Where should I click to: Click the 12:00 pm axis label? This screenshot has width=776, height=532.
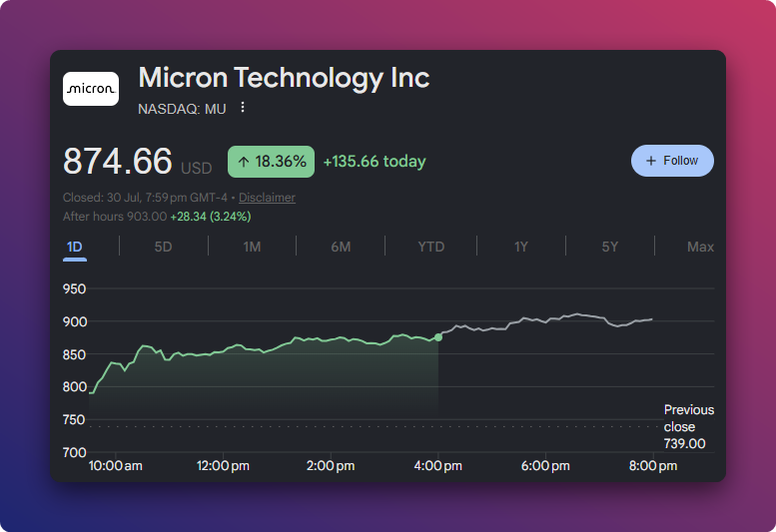coord(223,466)
